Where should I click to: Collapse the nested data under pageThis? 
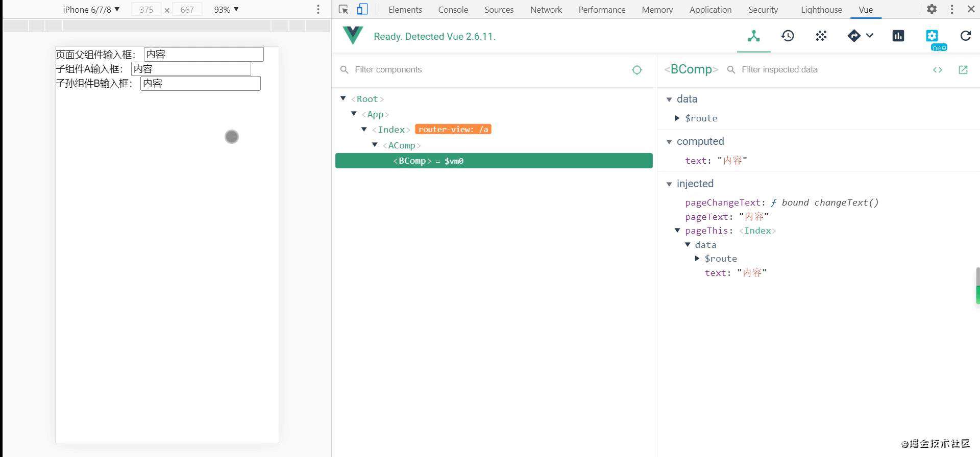[x=688, y=244]
